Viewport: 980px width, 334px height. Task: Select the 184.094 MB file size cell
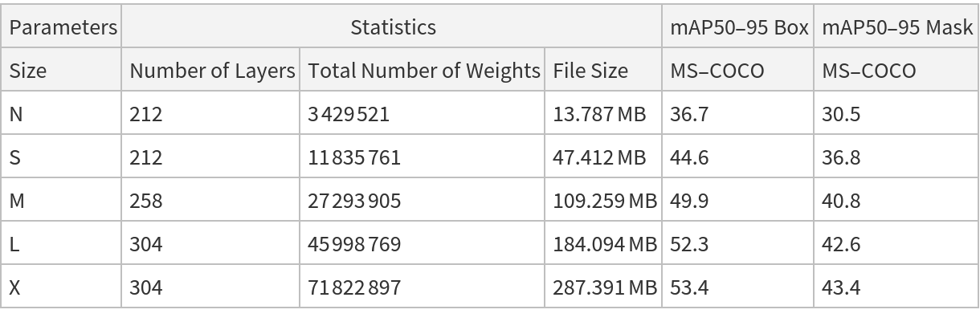(604, 244)
